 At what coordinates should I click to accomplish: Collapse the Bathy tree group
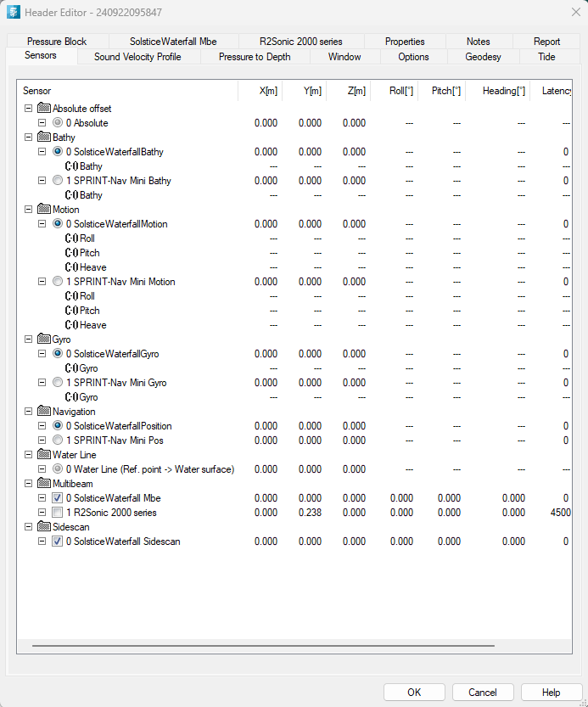point(28,137)
